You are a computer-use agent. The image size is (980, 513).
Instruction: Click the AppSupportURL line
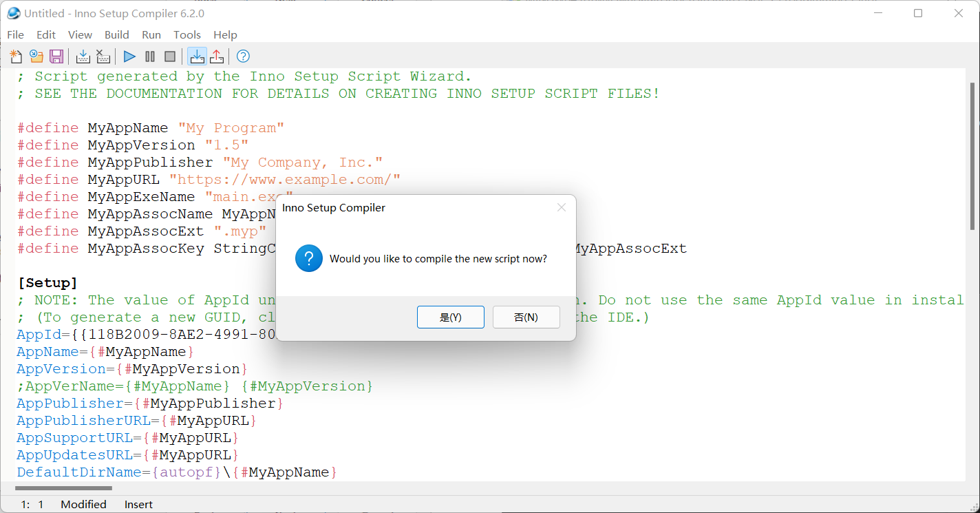click(x=128, y=438)
